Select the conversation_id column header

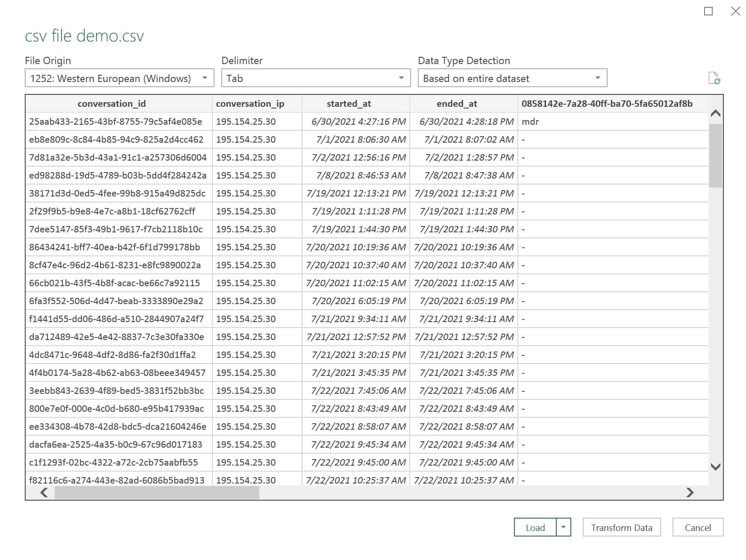point(119,104)
